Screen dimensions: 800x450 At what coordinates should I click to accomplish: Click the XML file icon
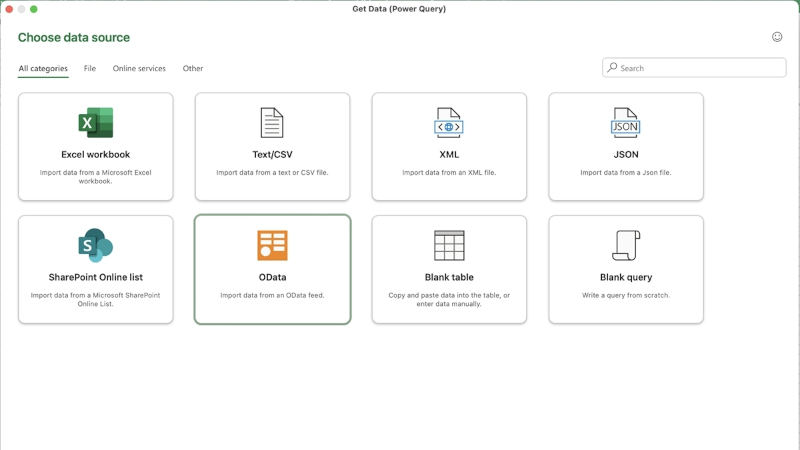point(448,122)
